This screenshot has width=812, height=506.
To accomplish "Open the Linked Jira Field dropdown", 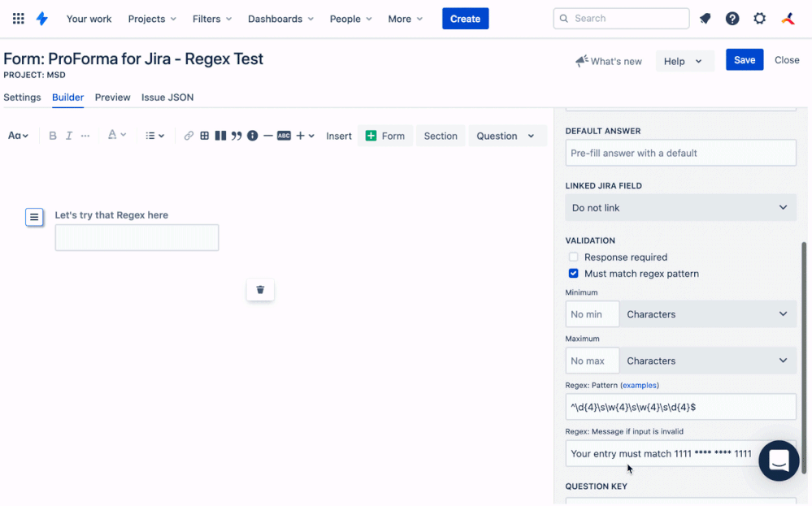I will click(x=680, y=207).
